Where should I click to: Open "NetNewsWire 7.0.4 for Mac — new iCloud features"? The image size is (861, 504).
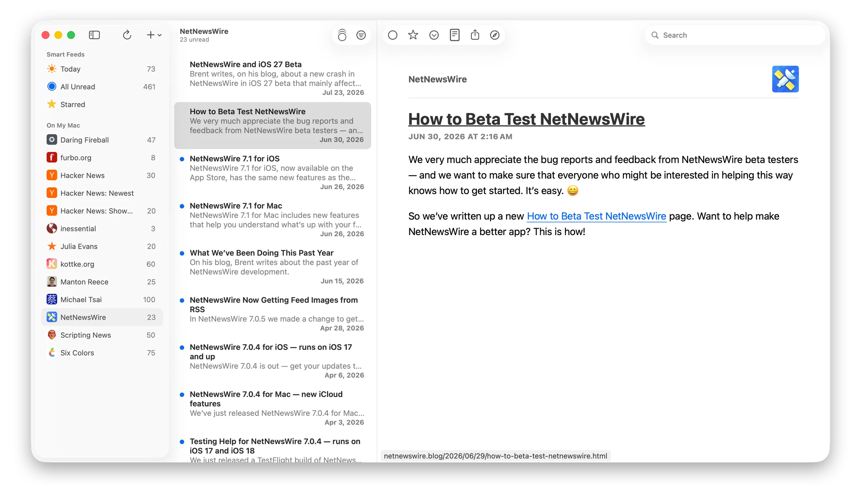point(273,408)
